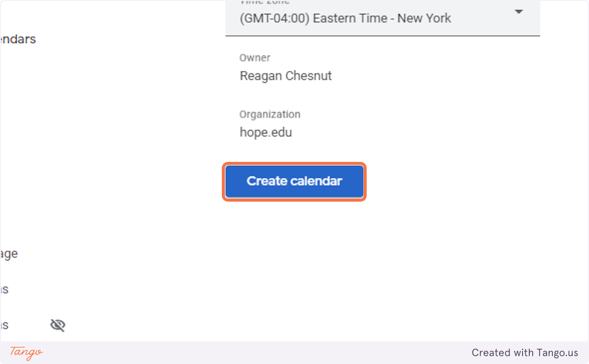Viewport: 589px width, 364px height.
Task: Select the cut-off "endars" sidebar item
Action: coord(18,39)
